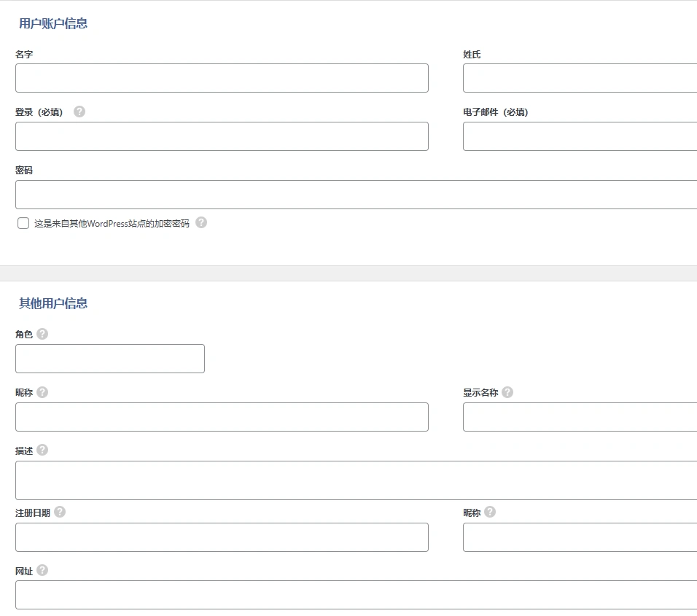Open help for the 昵称 field
This screenshot has height=616, width=697.
click(42, 391)
